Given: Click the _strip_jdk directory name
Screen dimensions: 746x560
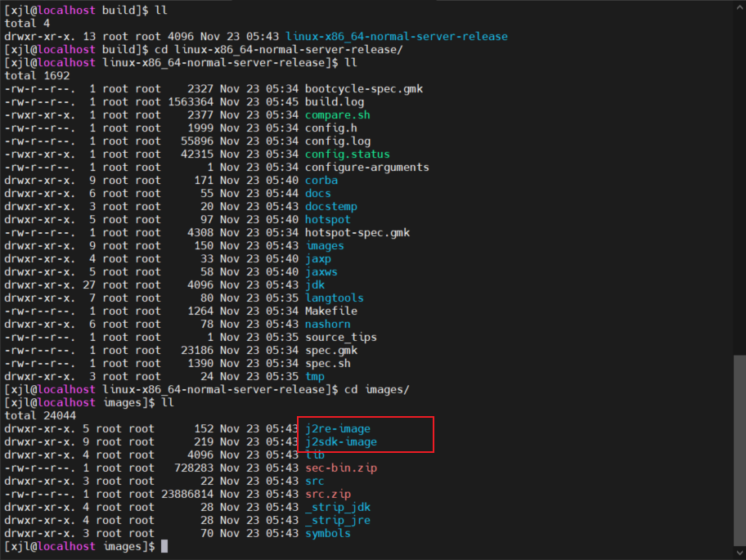Looking at the screenshot, I should (x=338, y=507).
